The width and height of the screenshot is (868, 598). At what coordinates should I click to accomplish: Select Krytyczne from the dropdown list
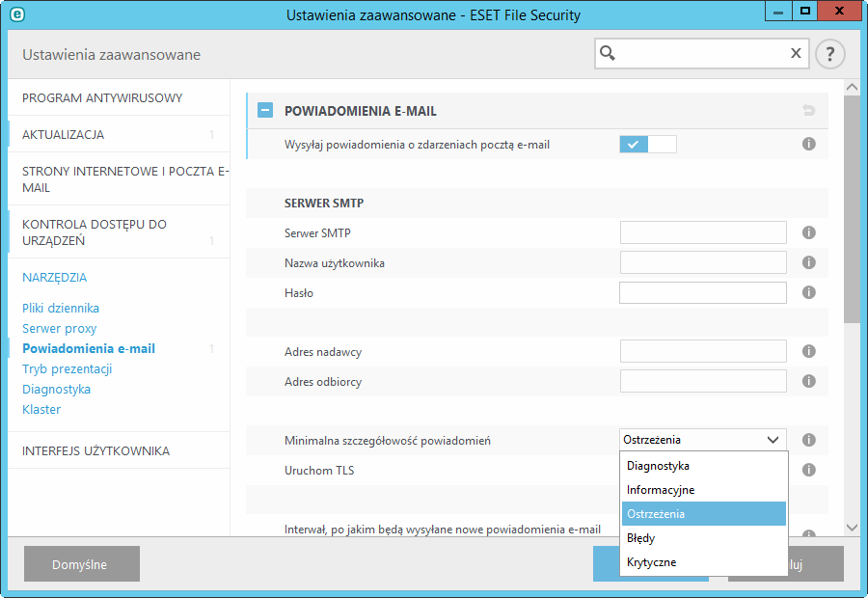[x=704, y=562]
